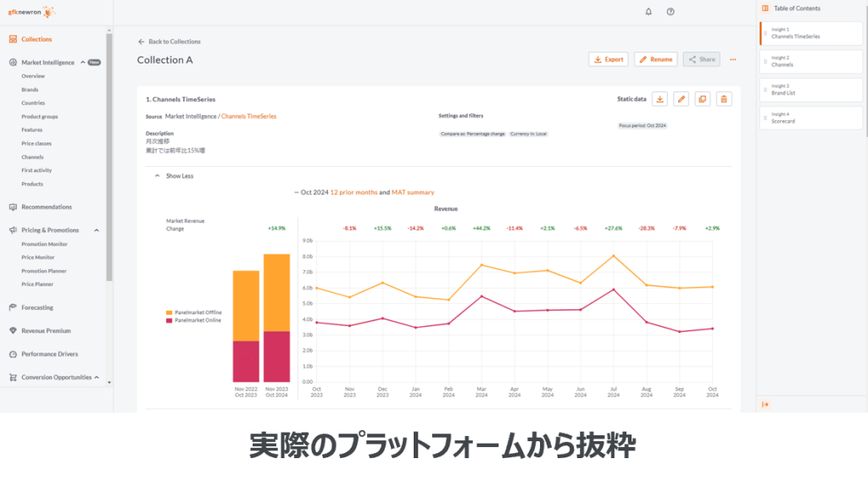The image size is (868, 481).
Task: Click the Performance Drivers gauge icon
Action: click(13, 354)
